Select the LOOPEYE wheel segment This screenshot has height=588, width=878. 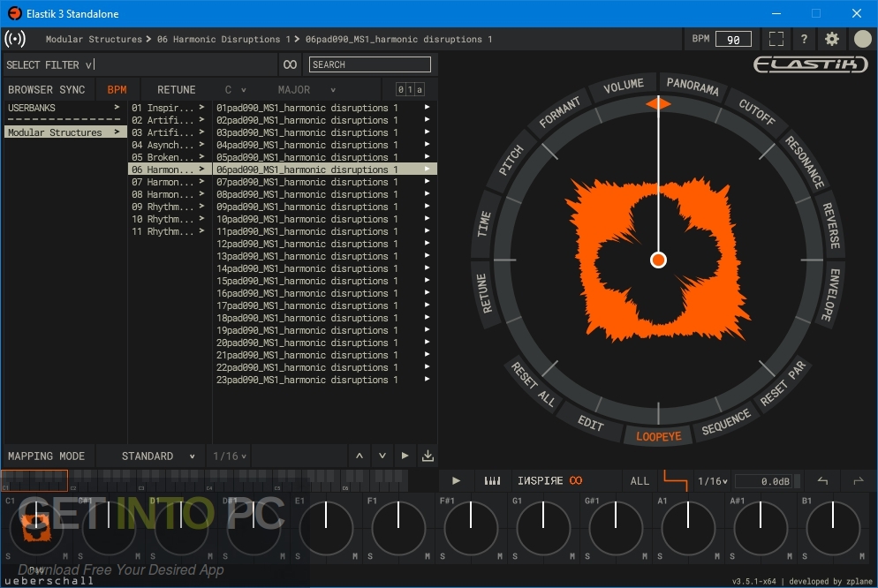point(659,436)
